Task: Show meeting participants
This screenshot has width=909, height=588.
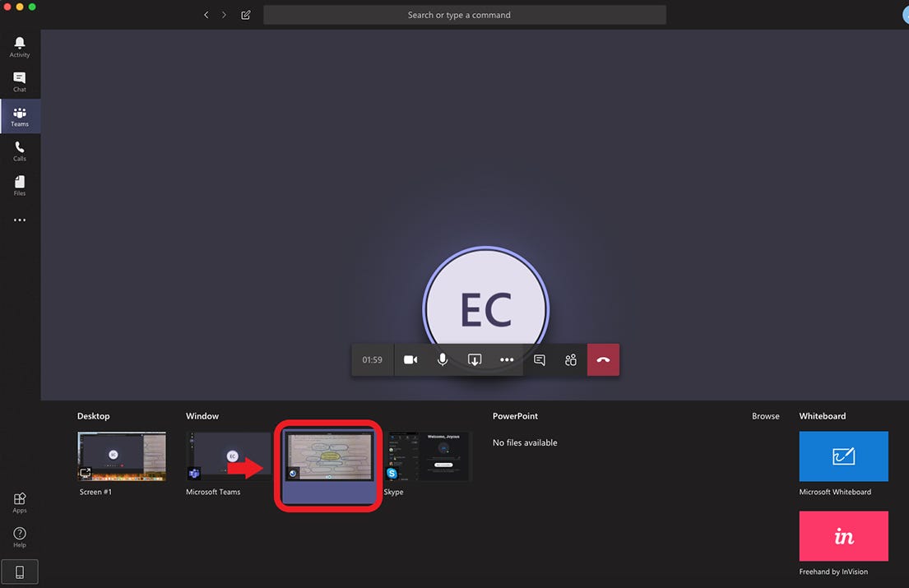Action: coord(571,359)
